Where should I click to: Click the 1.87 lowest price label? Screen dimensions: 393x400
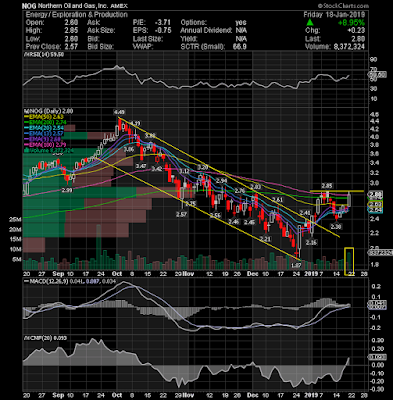click(297, 265)
